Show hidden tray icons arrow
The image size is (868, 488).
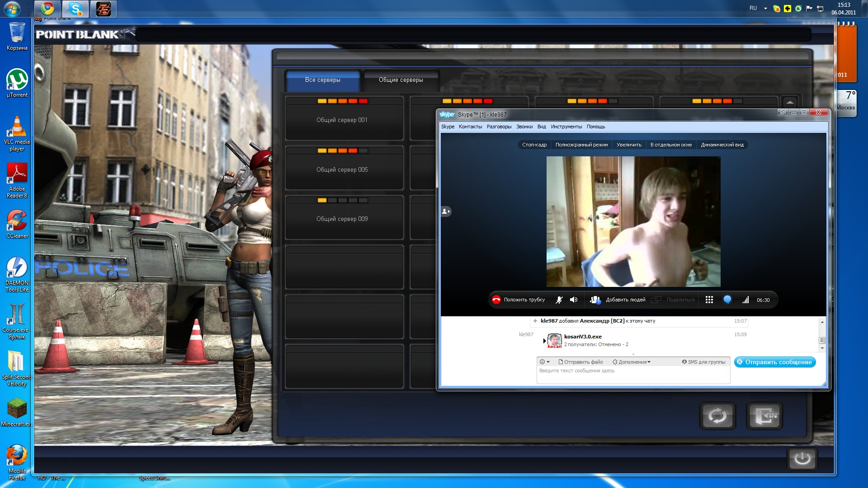pyautogui.click(x=765, y=9)
